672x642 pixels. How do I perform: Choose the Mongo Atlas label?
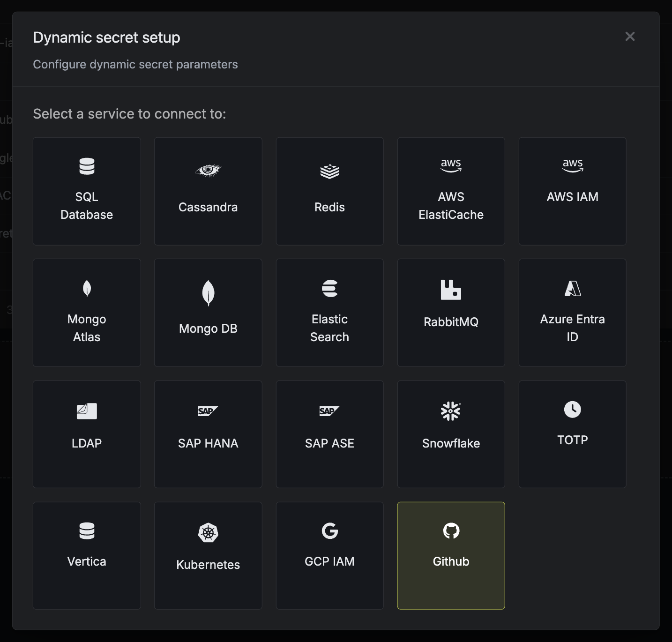pyautogui.click(x=87, y=328)
